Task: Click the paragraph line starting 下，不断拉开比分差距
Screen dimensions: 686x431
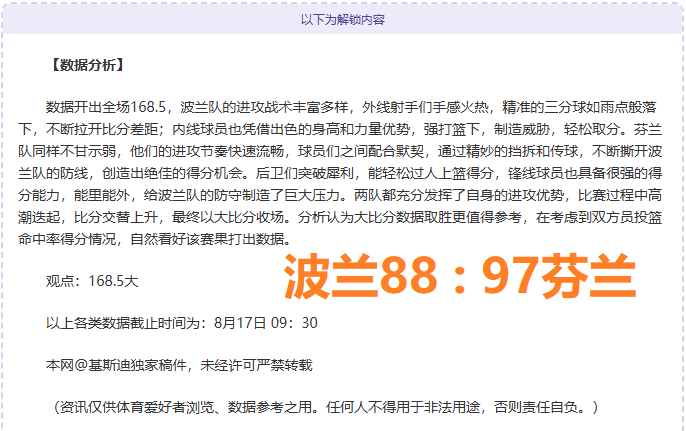Action: pyautogui.click(x=340, y=129)
